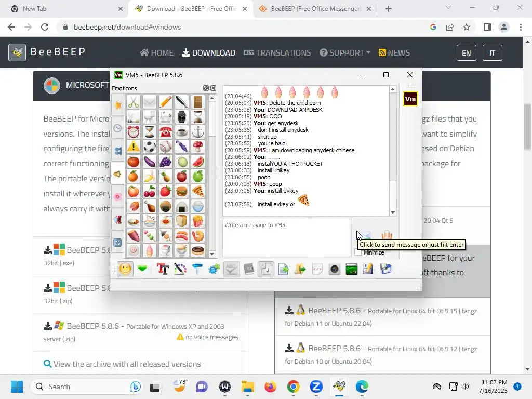The image size is (532, 399).
Task: Toggle the dictionary book button
Action: [x=249, y=270]
